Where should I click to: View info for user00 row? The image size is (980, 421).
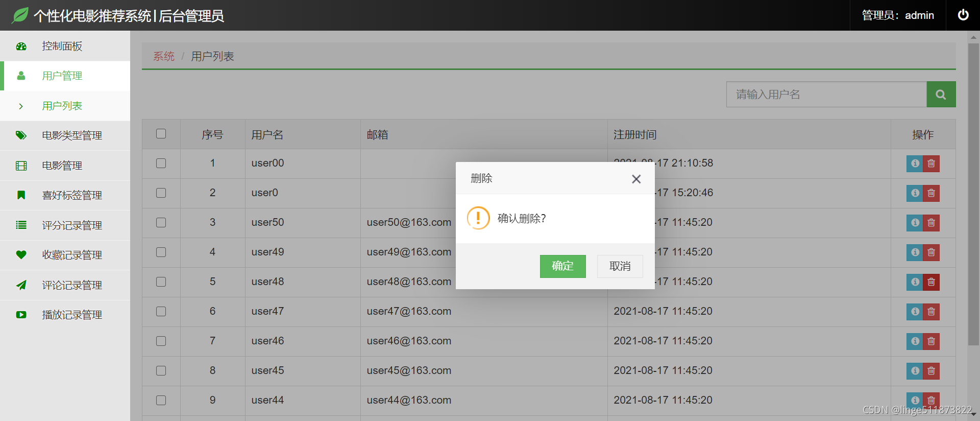(x=915, y=163)
